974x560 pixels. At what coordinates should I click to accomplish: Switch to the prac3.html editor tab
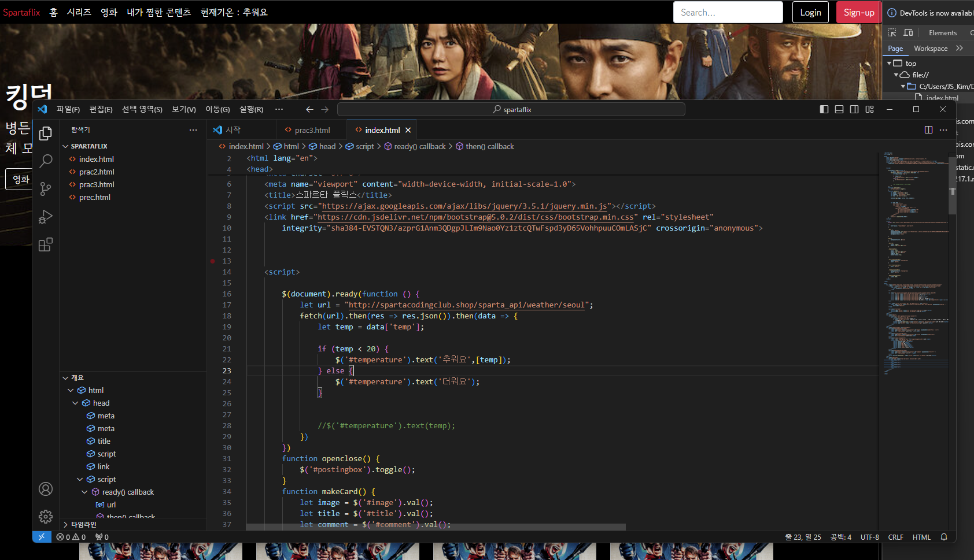pos(311,130)
